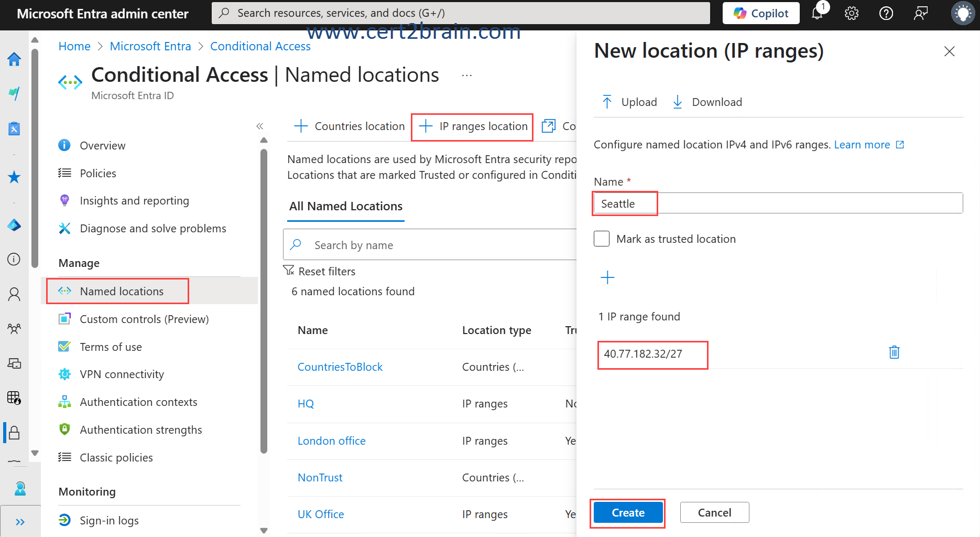Open the Conditional Access logo icon by title
This screenshot has width=980, height=537.
pyautogui.click(x=70, y=82)
